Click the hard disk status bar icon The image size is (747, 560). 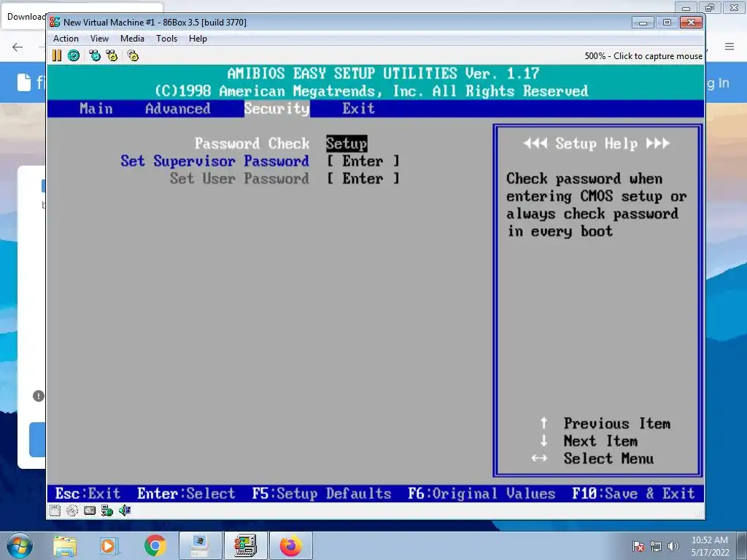coord(90,511)
